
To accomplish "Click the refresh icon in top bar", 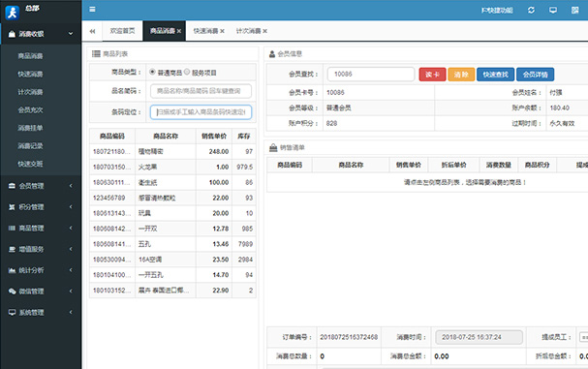I will click(531, 10).
